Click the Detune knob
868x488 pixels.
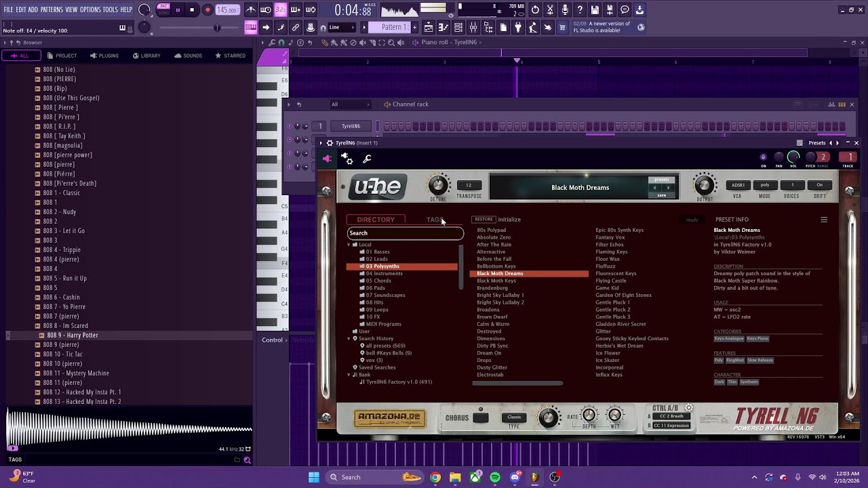(438, 184)
